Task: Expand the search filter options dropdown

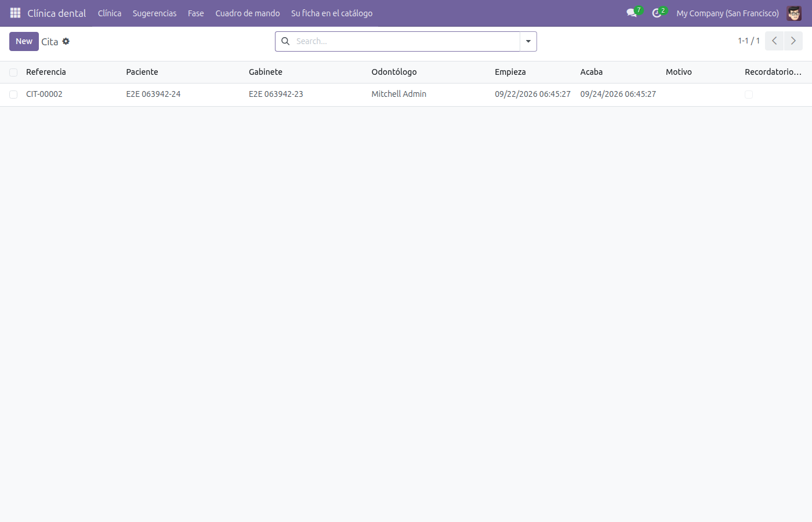Action: 528,41
